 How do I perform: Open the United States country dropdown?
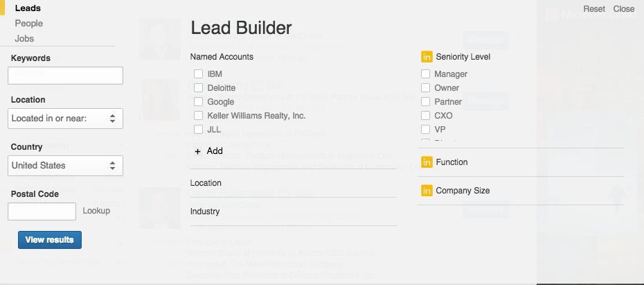pyautogui.click(x=65, y=166)
